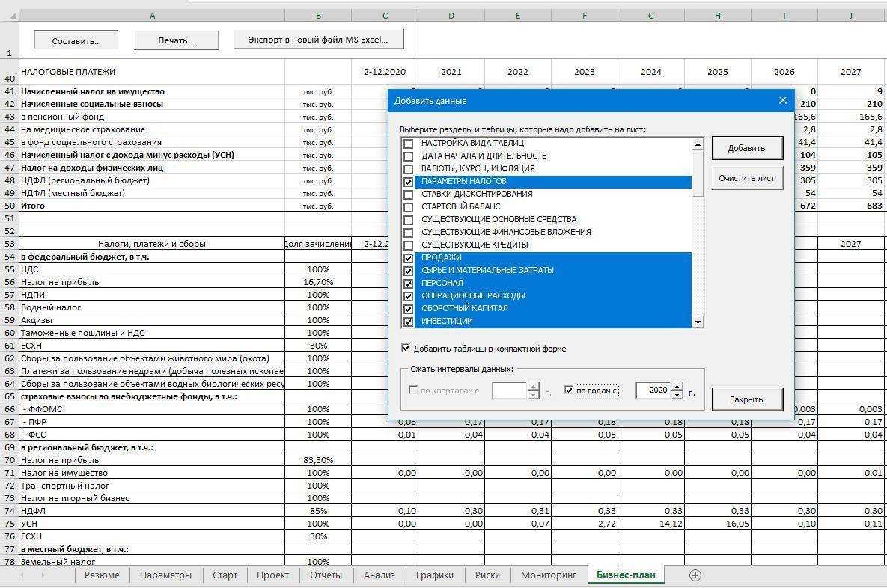Click the sections list scrollbar thumb

(x=698, y=174)
